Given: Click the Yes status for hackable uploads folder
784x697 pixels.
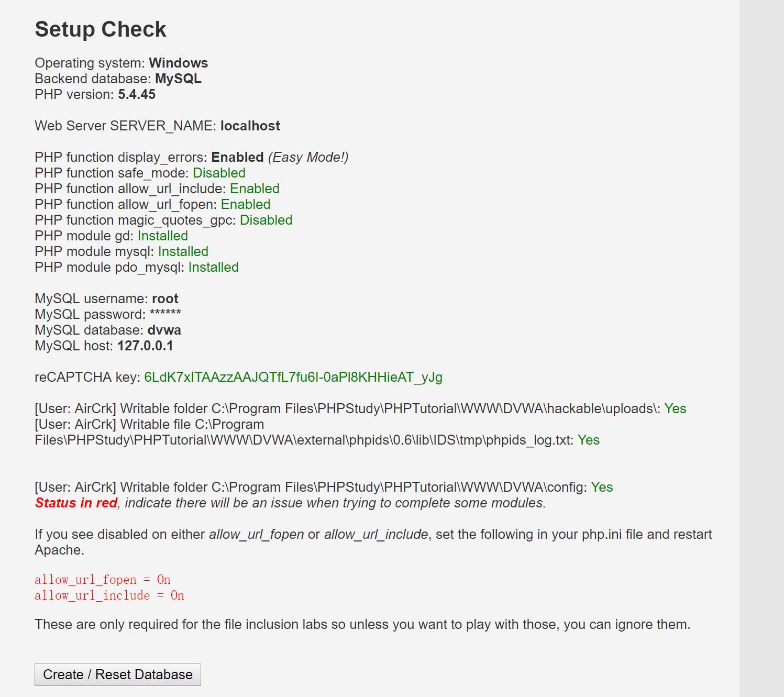Looking at the screenshot, I should pos(676,408).
